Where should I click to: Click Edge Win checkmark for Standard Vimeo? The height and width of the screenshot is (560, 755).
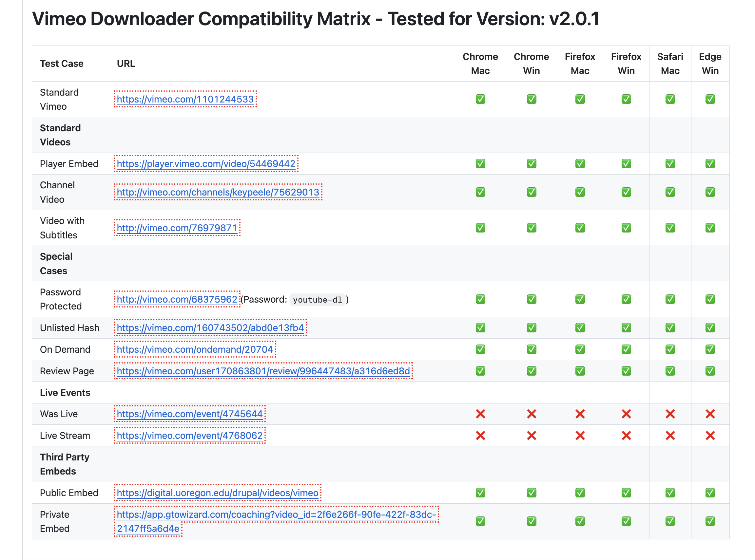click(710, 99)
